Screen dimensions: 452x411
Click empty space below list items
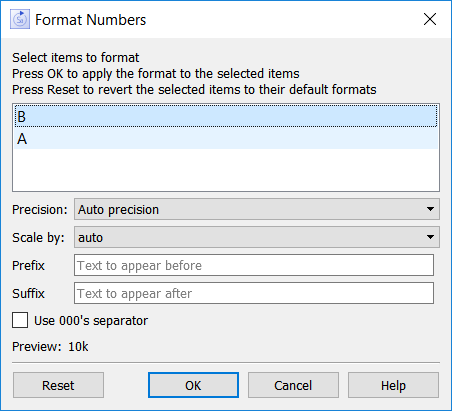226,170
